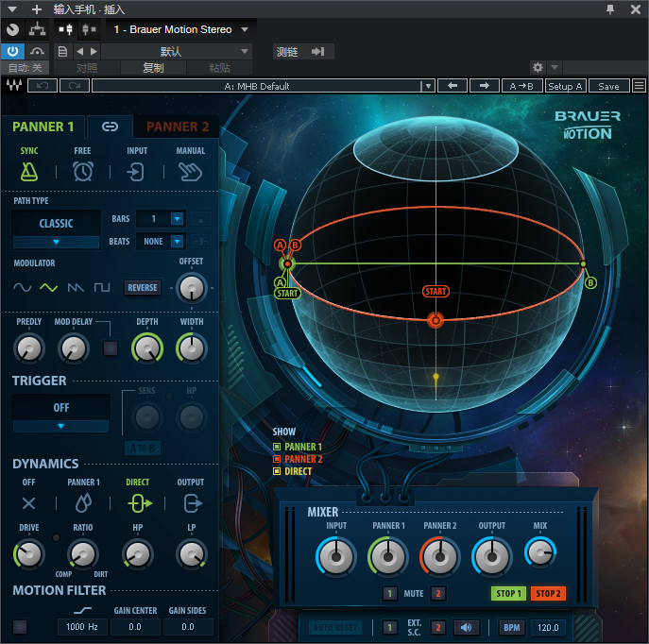The height and width of the screenshot is (644, 649).
Task: Open plugin selector Brauer Motion Stereo dropdown
Action: tap(245, 29)
